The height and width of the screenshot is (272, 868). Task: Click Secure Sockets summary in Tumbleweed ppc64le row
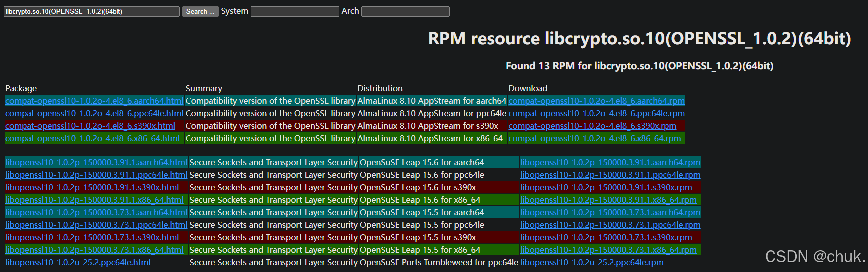point(273,262)
